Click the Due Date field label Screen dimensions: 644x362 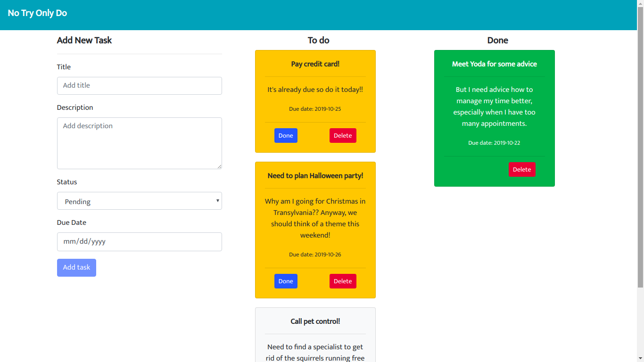tap(72, 223)
